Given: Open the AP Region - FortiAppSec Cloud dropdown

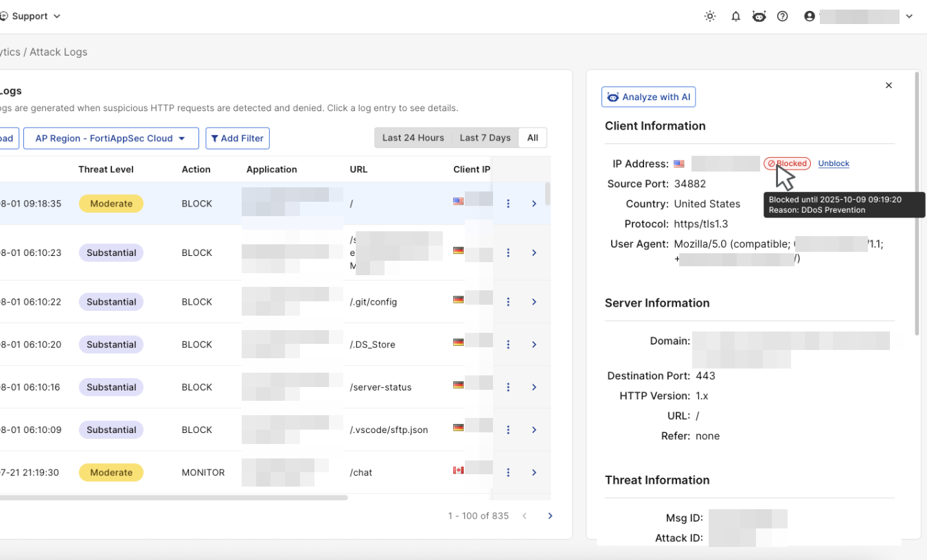Looking at the screenshot, I should [x=111, y=138].
